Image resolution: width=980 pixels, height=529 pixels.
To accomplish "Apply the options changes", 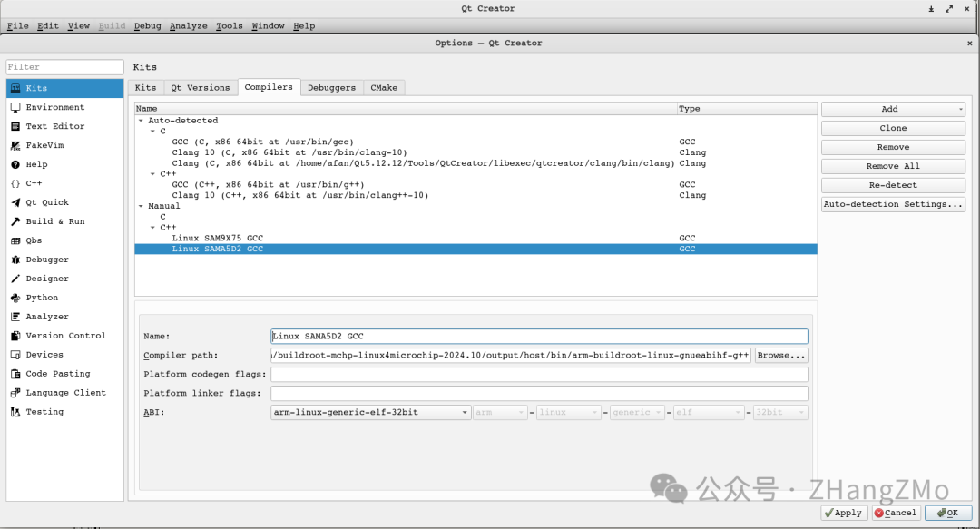I will point(844,513).
